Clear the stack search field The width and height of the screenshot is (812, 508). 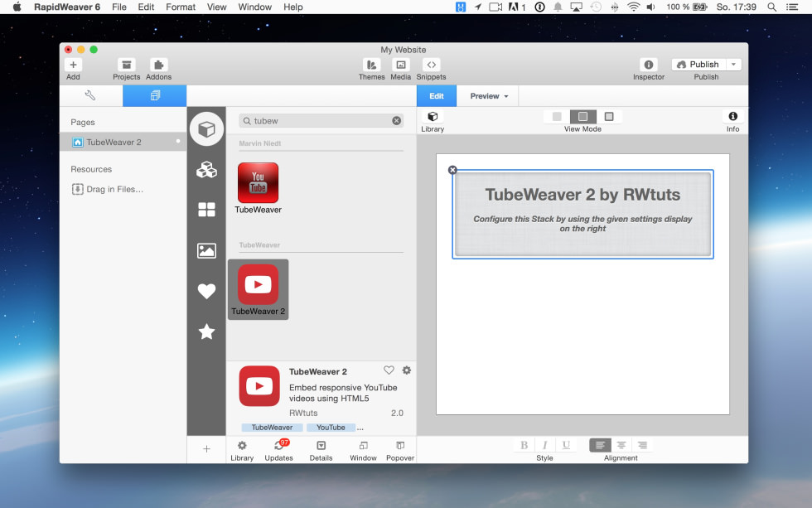tap(396, 121)
